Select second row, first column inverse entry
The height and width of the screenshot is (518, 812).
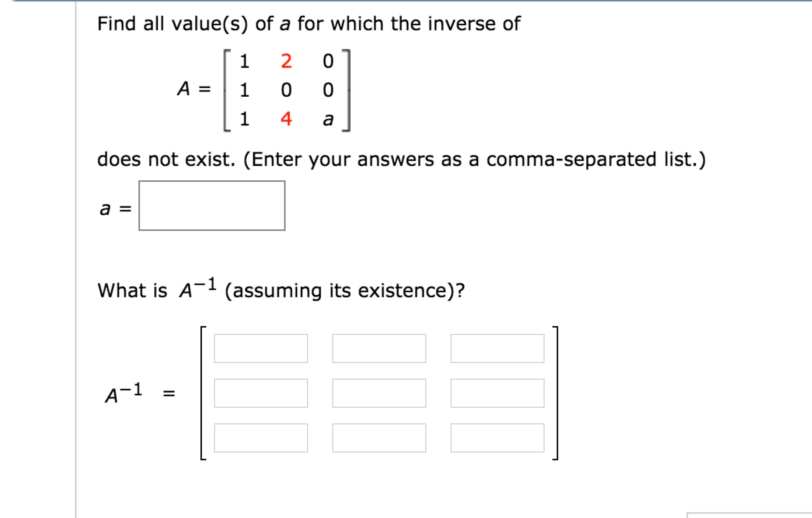pyautogui.click(x=261, y=393)
